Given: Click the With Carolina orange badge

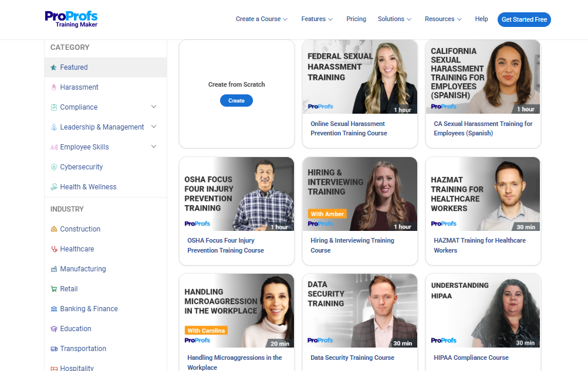Looking at the screenshot, I should [206, 331].
